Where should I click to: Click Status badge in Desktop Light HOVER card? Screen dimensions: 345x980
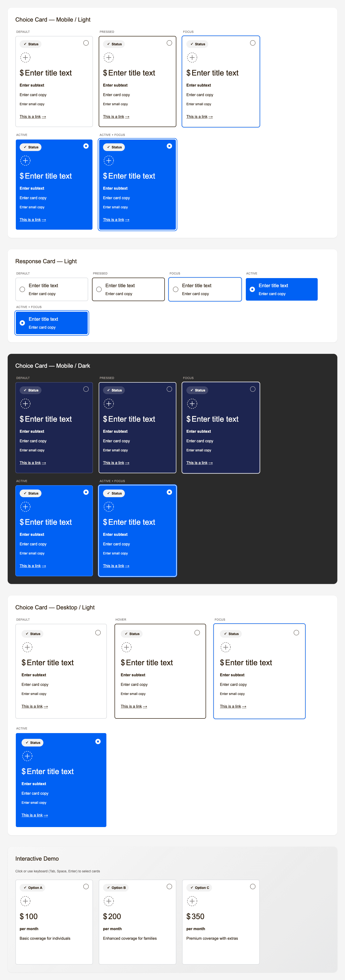[x=132, y=634]
